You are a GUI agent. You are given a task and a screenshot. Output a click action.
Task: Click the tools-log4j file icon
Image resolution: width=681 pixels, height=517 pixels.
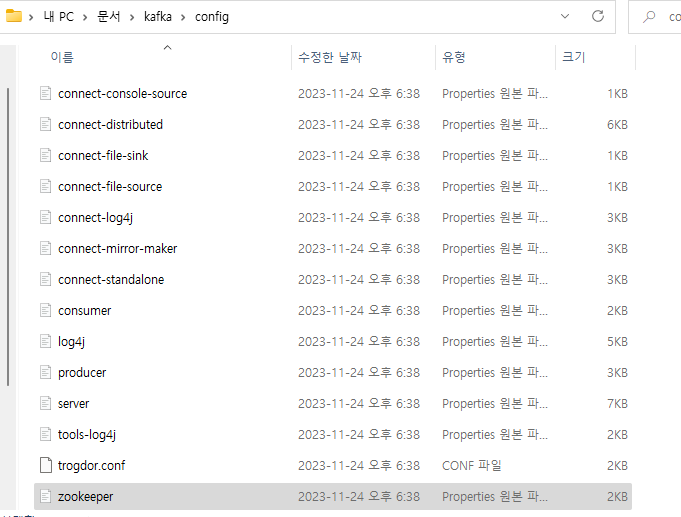coord(46,434)
